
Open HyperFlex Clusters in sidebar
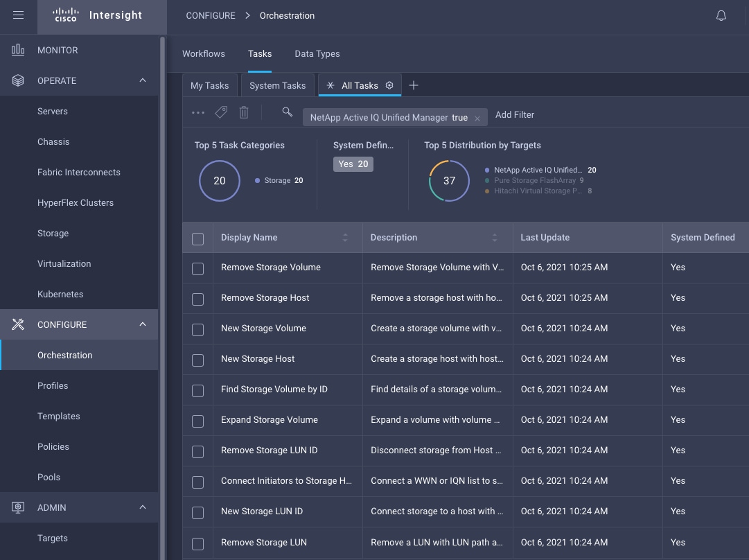coord(76,203)
